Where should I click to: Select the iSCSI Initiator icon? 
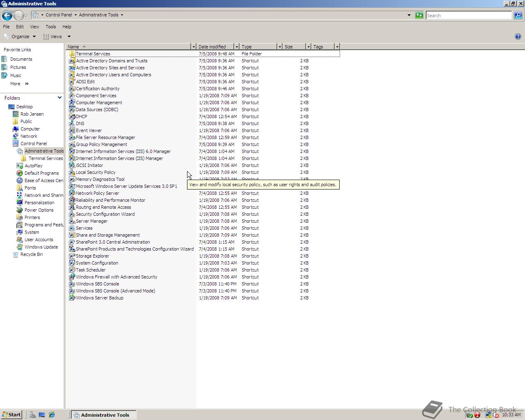(x=72, y=165)
